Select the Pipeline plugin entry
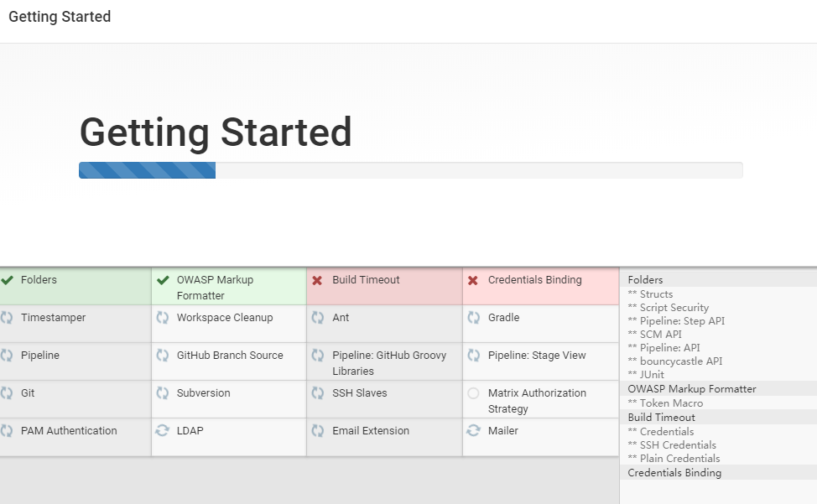 (x=38, y=355)
